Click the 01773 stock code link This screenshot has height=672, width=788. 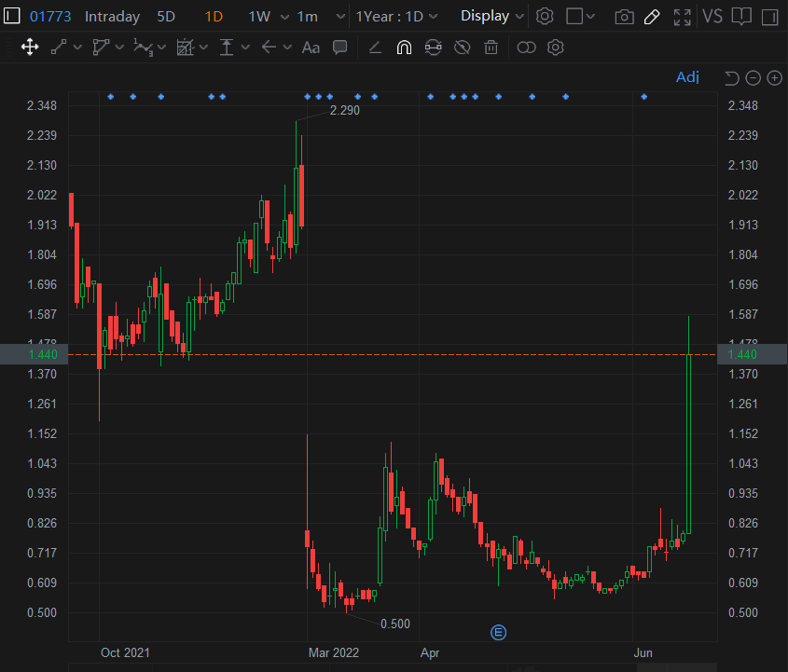pos(50,17)
